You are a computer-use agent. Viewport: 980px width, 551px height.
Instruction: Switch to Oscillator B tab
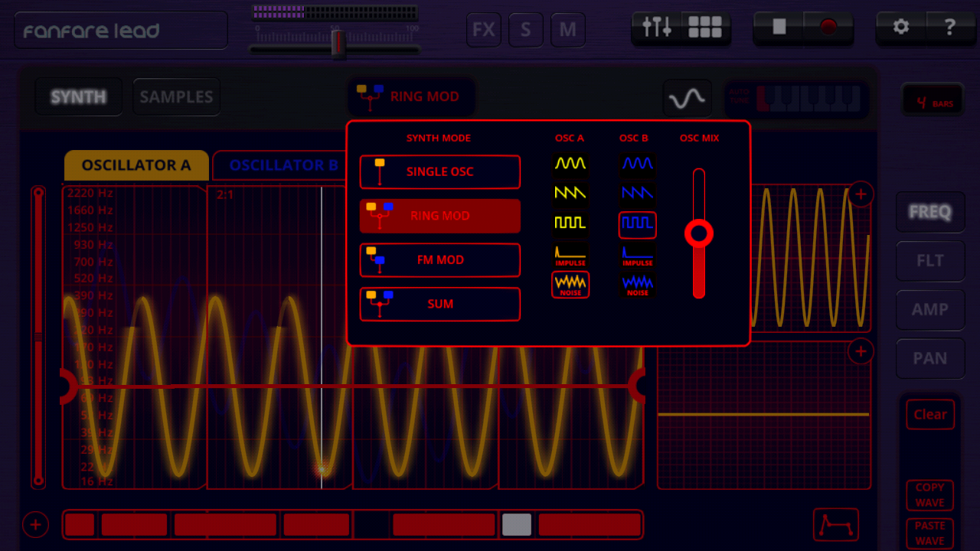click(283, 165)
